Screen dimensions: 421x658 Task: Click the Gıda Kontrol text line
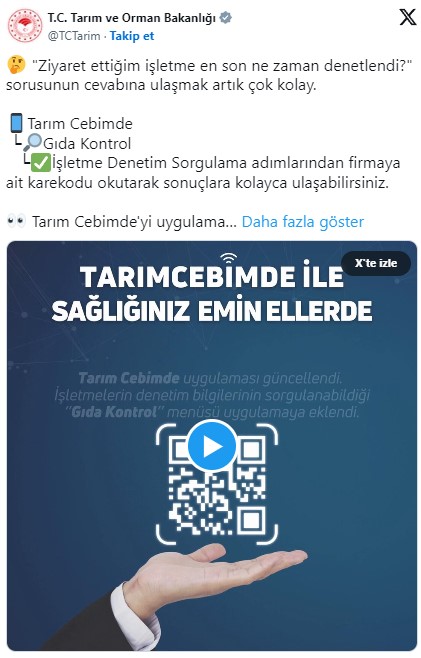87,144
